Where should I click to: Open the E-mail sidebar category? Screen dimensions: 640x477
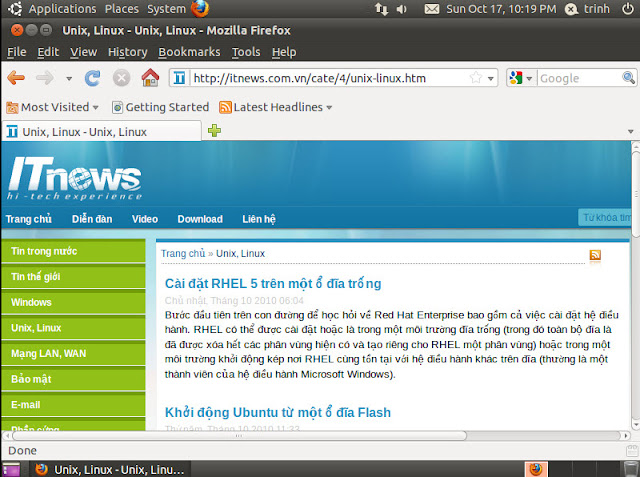(x=73, y=405)
